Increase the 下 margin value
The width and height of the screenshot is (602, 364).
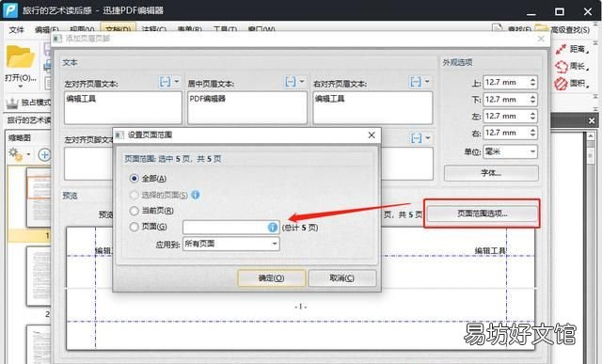point(532,97)
